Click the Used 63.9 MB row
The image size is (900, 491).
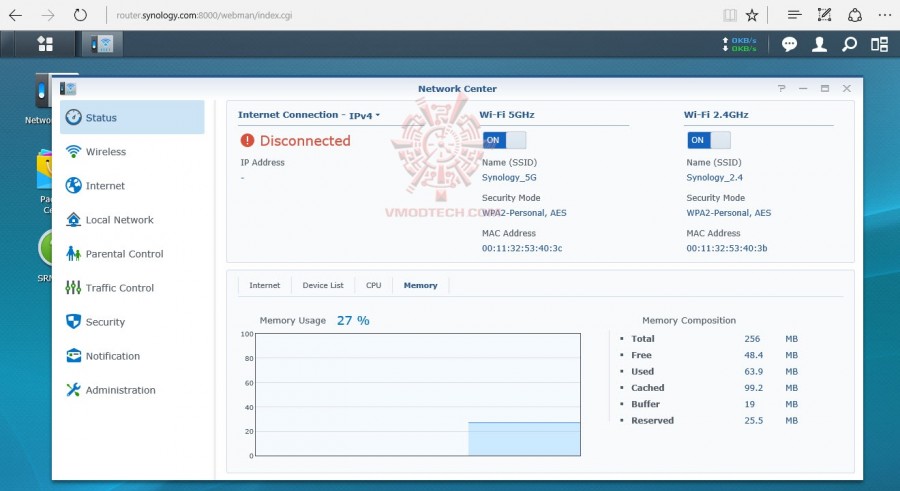tap(709, 372)
